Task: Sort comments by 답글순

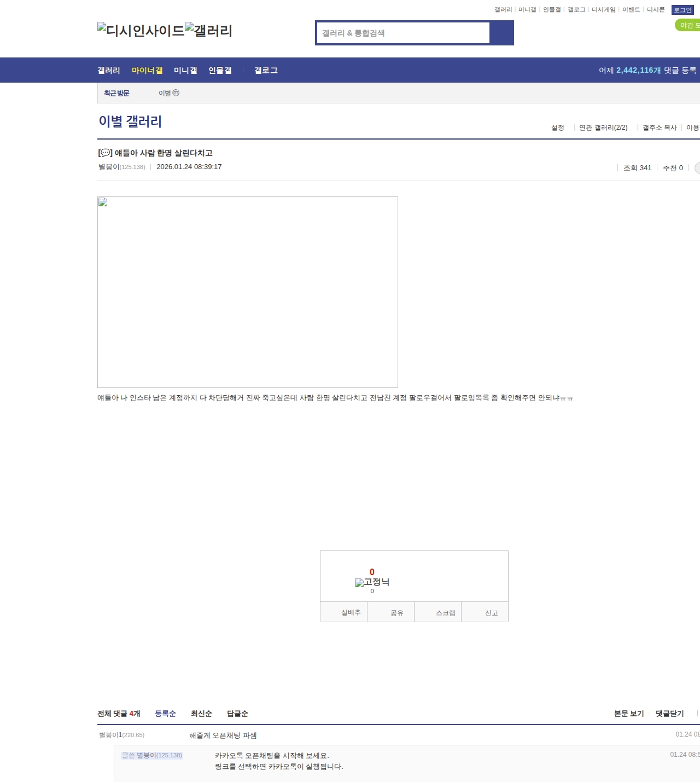Action: [x=237, y=714]
